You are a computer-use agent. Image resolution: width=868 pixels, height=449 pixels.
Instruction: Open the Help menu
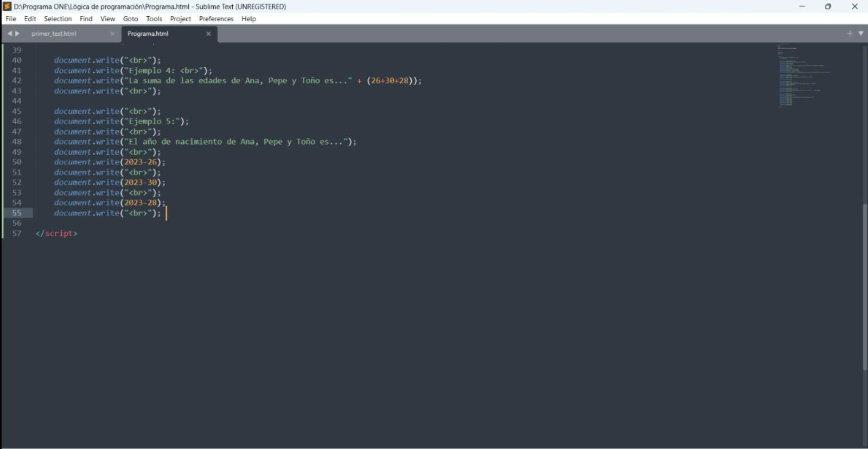248,18
